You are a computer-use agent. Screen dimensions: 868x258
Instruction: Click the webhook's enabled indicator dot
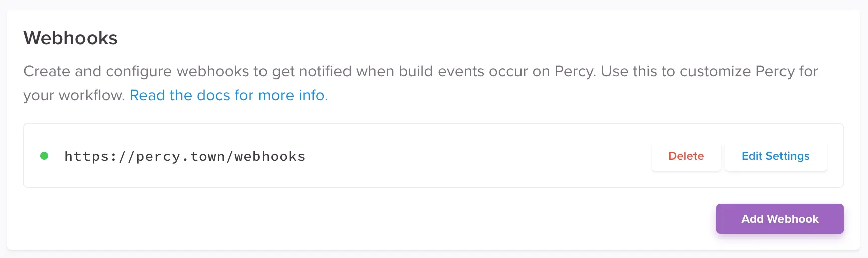coord(44,156)
